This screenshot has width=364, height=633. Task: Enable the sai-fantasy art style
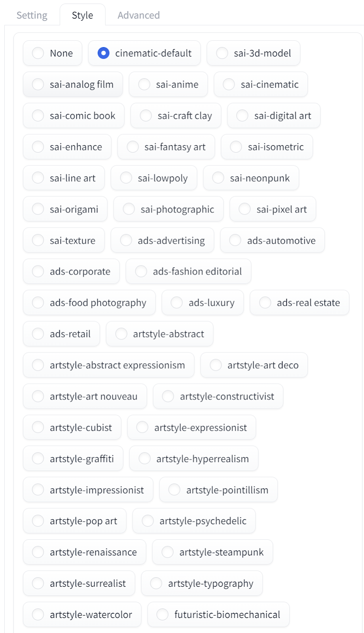click(x=133, y=147)
